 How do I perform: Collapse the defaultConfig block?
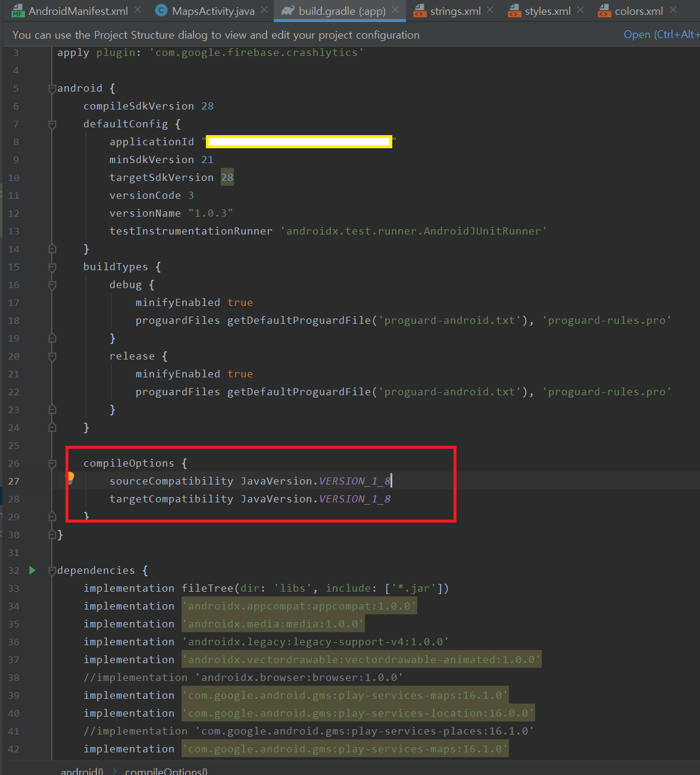(x=52, y=124)
